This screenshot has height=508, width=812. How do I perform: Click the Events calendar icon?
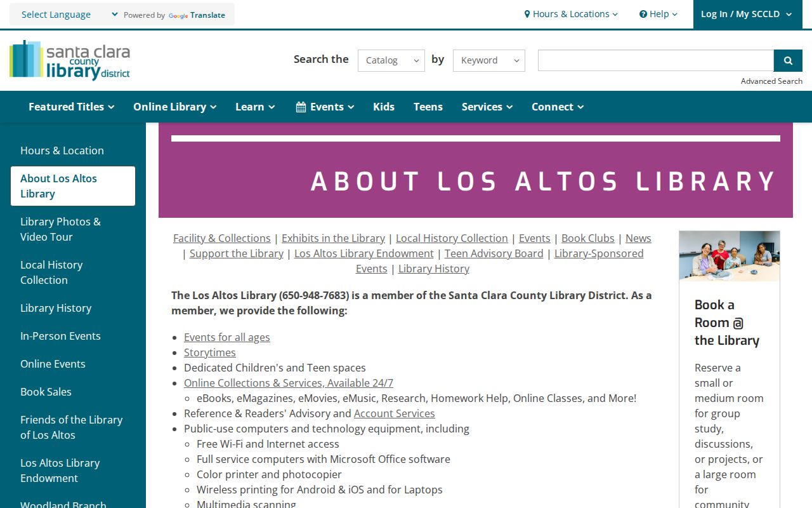click(x=301, y=107)
